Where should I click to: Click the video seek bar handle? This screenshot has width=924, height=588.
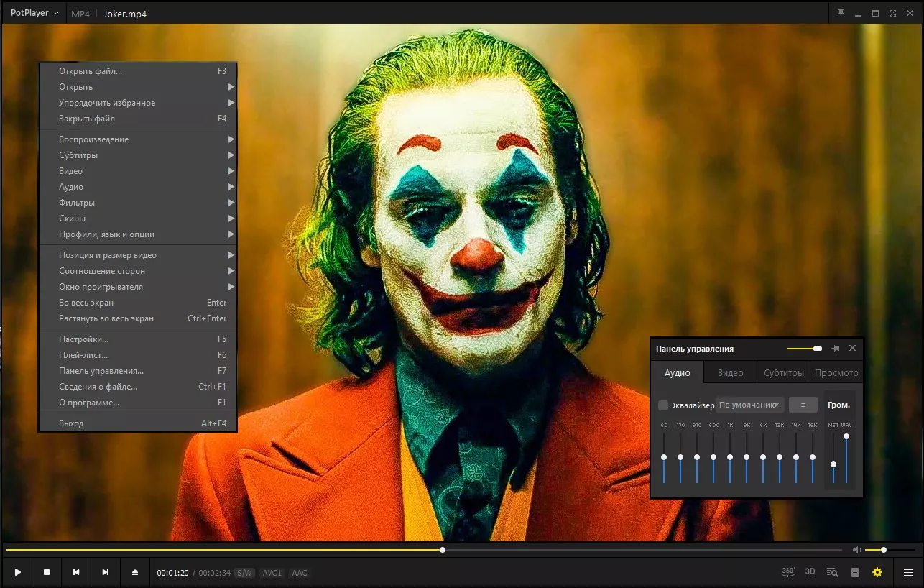(x=443, y=550)
